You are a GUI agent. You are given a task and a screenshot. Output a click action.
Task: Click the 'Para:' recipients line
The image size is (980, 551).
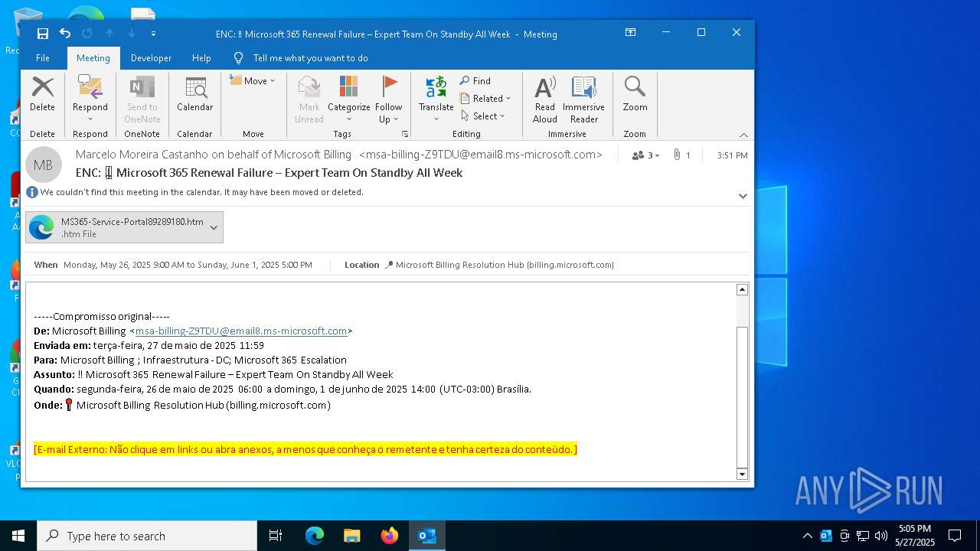tap(190, 360)
